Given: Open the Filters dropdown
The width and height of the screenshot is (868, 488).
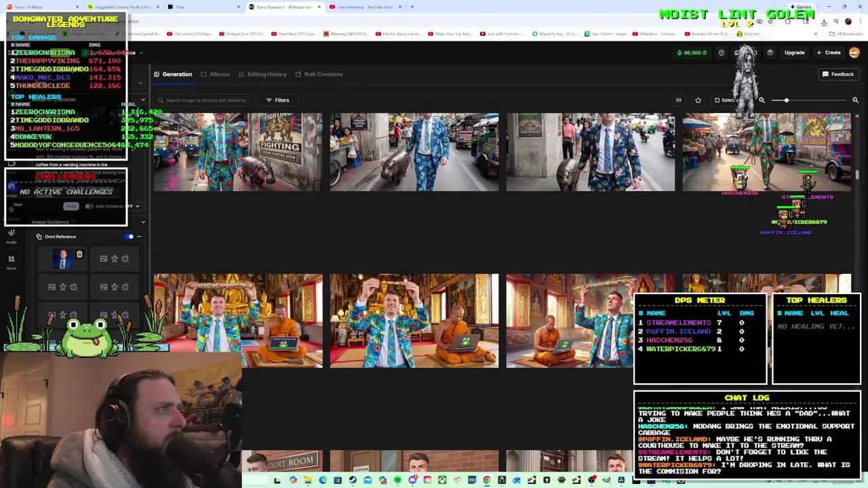Looking at the screenshot, I should click(277, 100).
